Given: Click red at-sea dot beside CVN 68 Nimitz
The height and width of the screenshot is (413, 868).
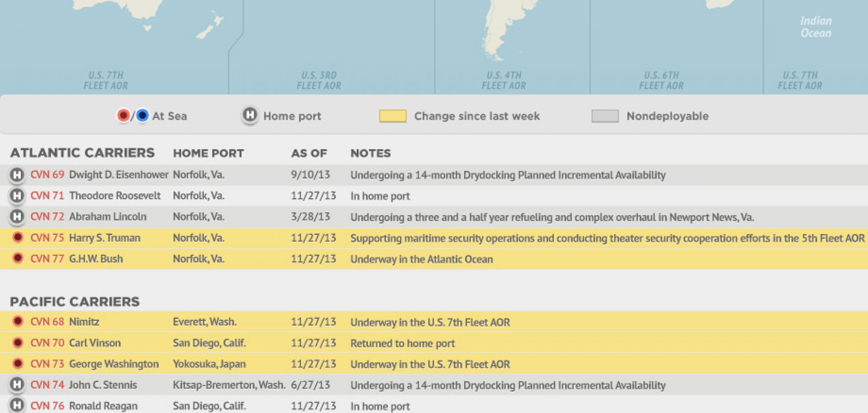Looking at the screenshot, I should pos(18,321).
